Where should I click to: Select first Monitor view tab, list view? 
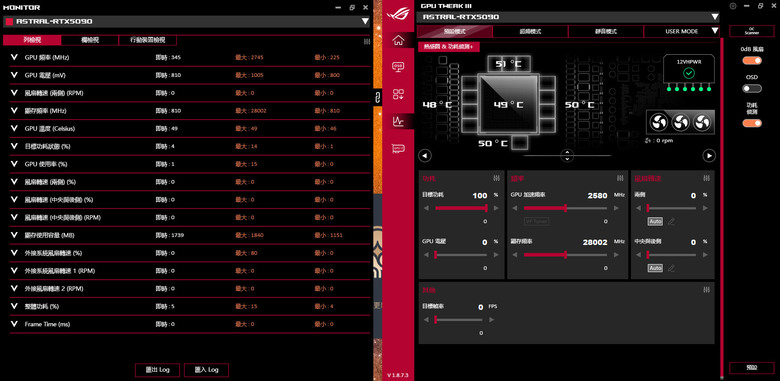point(32,40)
